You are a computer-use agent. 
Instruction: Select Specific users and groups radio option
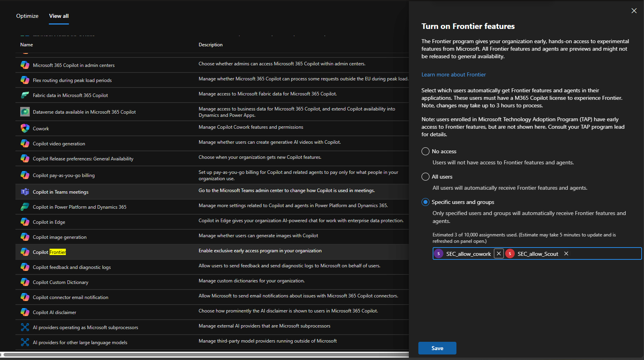pos(425,202)
